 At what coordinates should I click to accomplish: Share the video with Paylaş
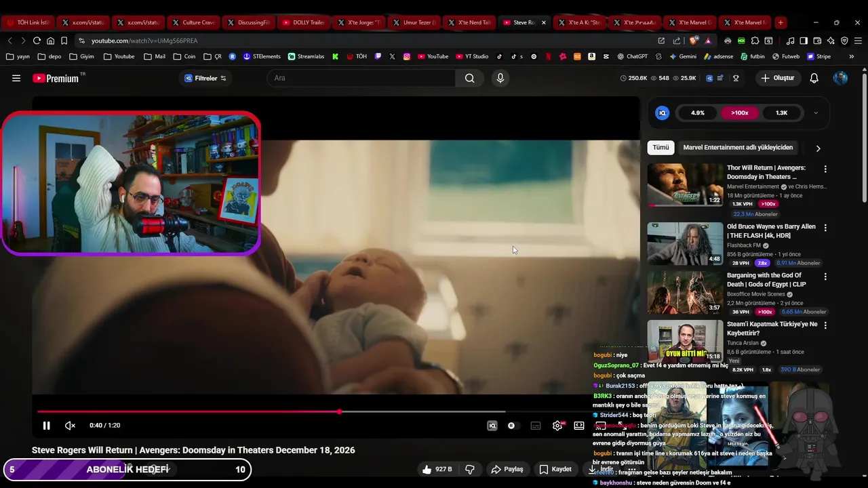(507, 469)
